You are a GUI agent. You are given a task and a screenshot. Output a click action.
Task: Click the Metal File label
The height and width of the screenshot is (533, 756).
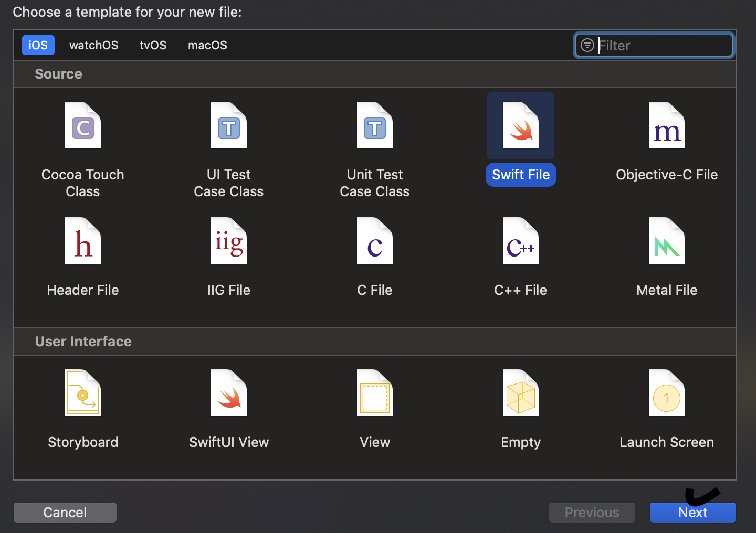point(667,290)
